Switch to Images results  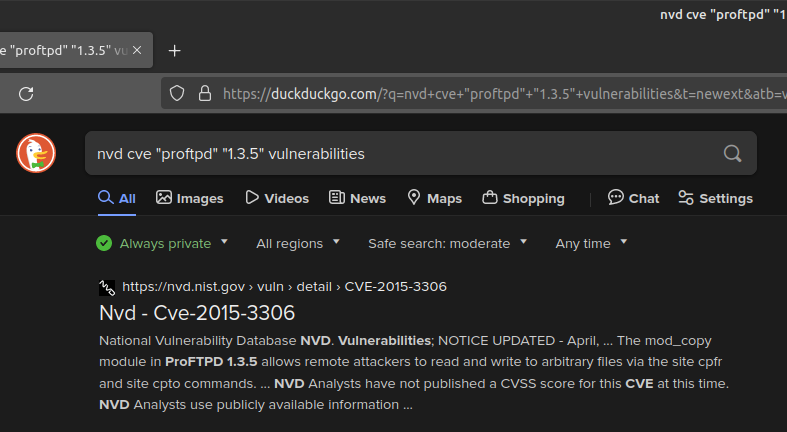point(190,199)
